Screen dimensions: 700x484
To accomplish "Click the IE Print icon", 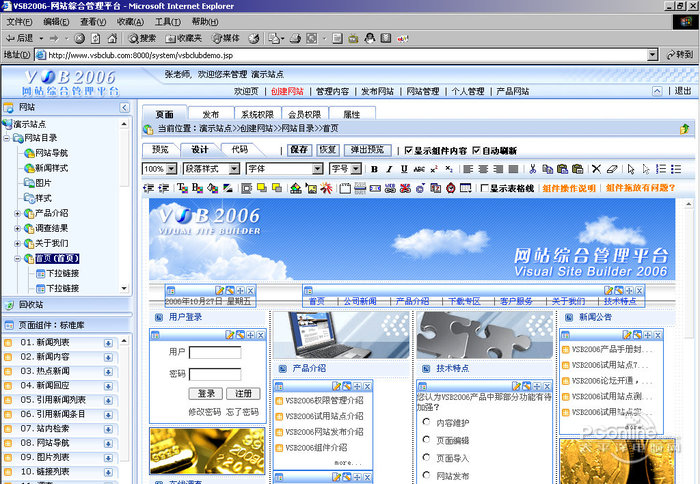I will click(x=295, y=38).
